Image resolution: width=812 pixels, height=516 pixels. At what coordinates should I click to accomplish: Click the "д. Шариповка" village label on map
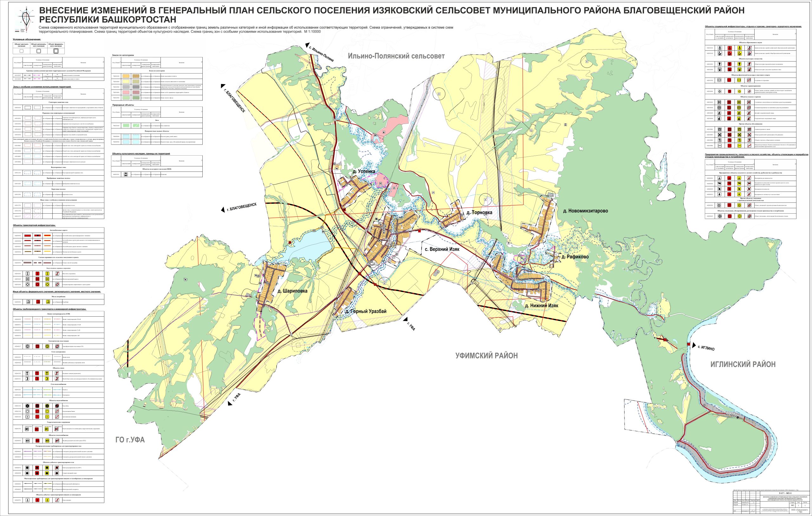[x=292, y=291]
